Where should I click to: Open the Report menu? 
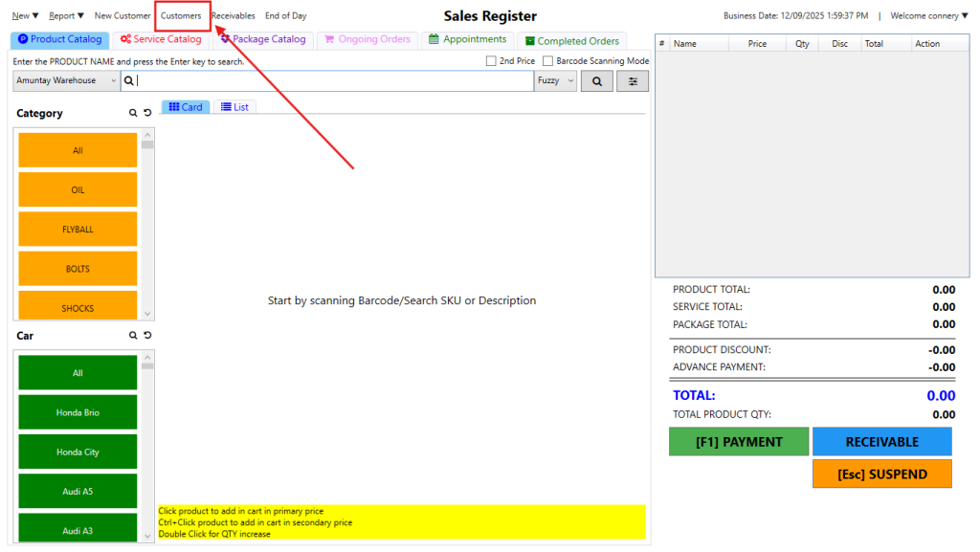(66, 15)
